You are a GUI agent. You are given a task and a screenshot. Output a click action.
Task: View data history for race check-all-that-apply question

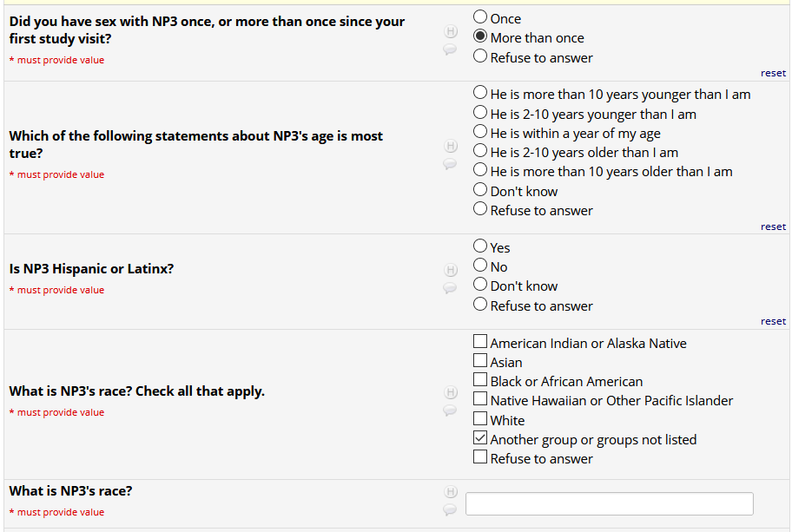(x=451, y=393)
